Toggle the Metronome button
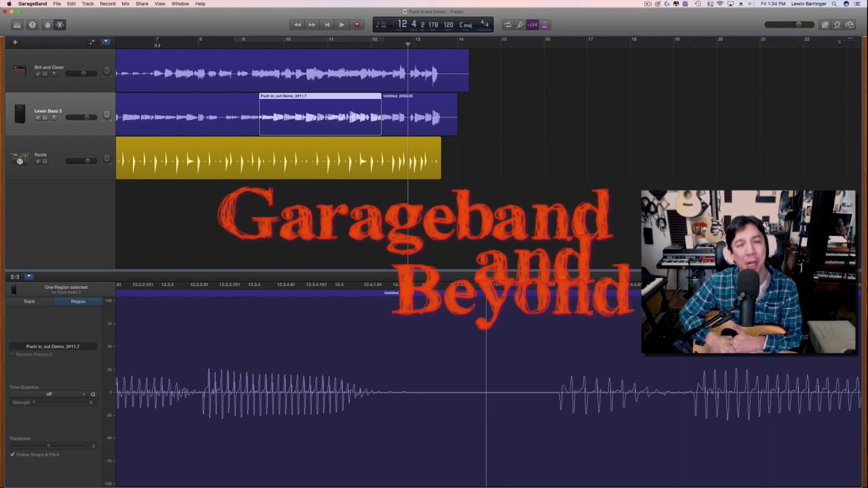Image resolution: width=868 pixels, height=488 pixels. 545,25
